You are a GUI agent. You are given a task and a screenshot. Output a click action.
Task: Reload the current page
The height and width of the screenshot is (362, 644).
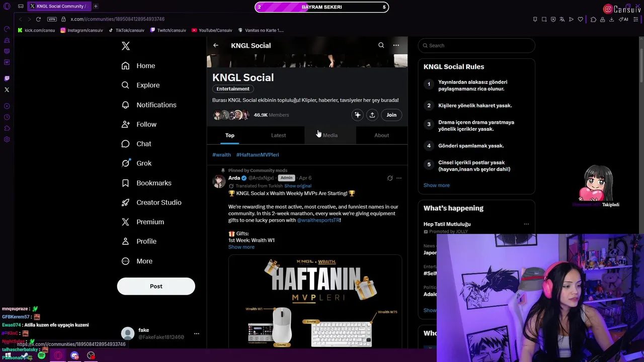(38, 19)
